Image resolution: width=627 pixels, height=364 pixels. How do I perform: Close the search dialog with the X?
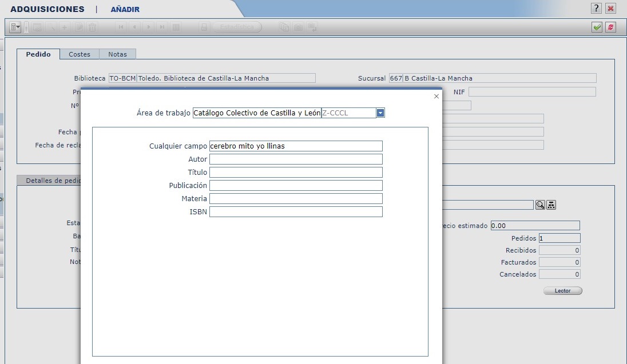436,97
